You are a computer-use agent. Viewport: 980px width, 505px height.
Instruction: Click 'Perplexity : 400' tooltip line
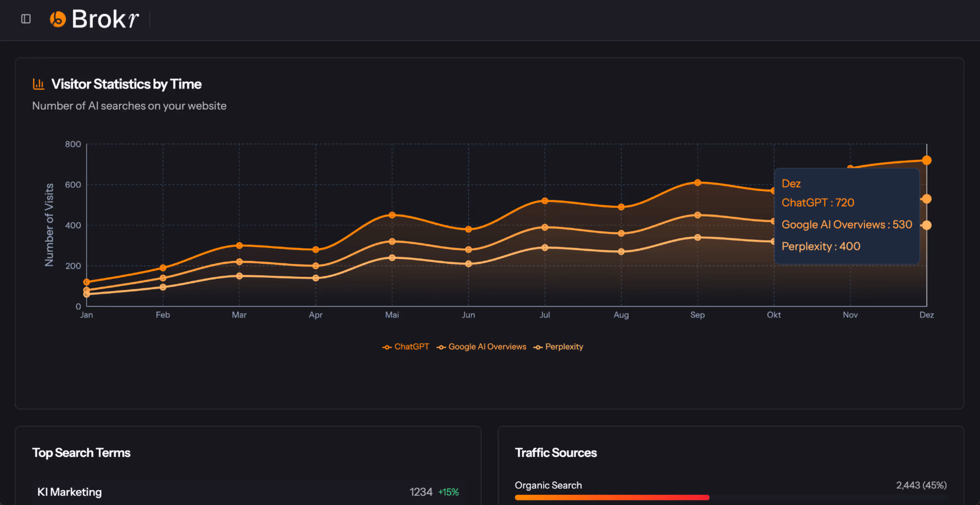(821, 246)
